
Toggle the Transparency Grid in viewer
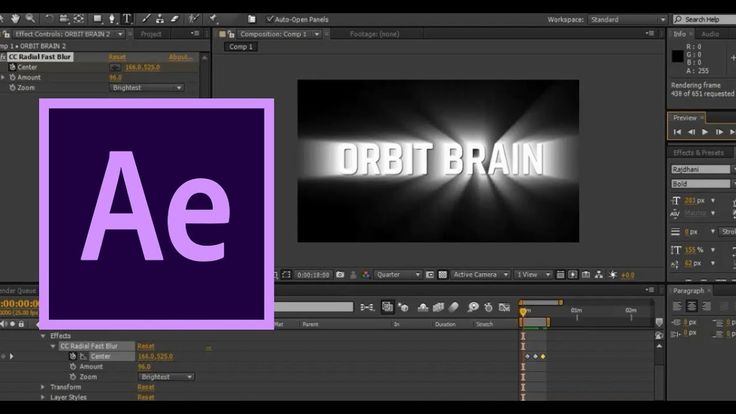[x=443, y=275]
